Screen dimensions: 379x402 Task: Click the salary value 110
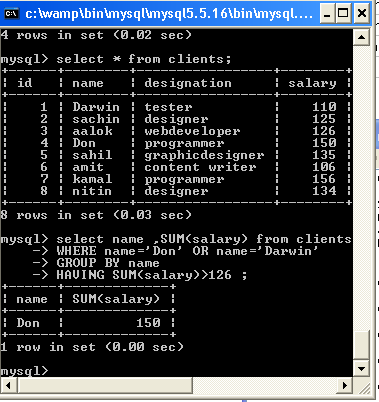(x=324, y=107)
